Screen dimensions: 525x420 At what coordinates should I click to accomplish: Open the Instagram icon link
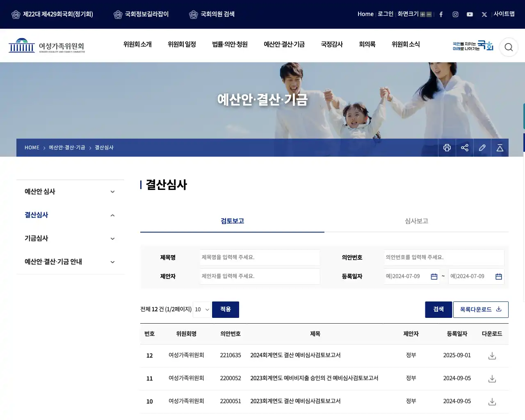pos(455,14)
